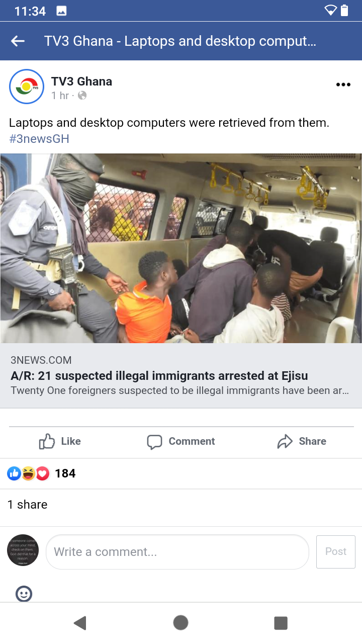The image size is (362, 644).
Task: Open TV3 Ghana profile picture
Action: click(27, 87)
